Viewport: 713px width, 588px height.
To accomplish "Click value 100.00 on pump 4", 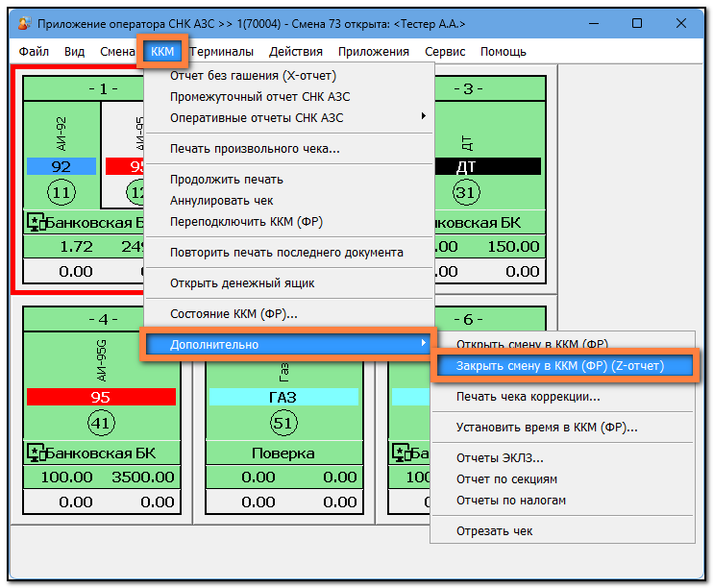I will (x=66, y=478).
